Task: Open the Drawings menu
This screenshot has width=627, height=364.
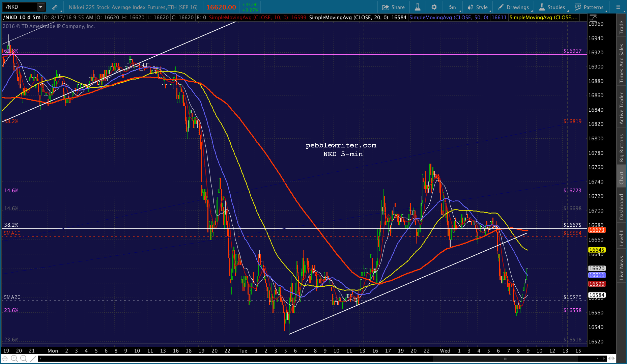Action: 513,7
